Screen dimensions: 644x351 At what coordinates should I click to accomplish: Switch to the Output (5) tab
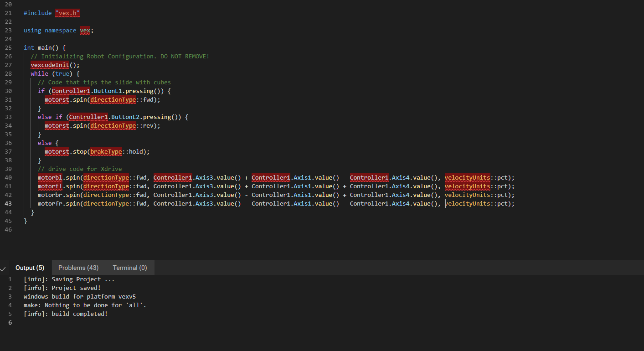click(30, 268)
